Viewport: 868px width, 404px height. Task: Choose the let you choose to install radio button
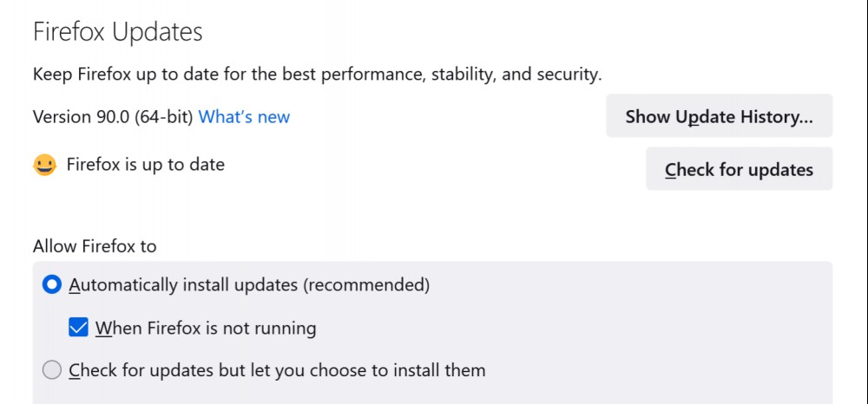(x=52, y=370)
